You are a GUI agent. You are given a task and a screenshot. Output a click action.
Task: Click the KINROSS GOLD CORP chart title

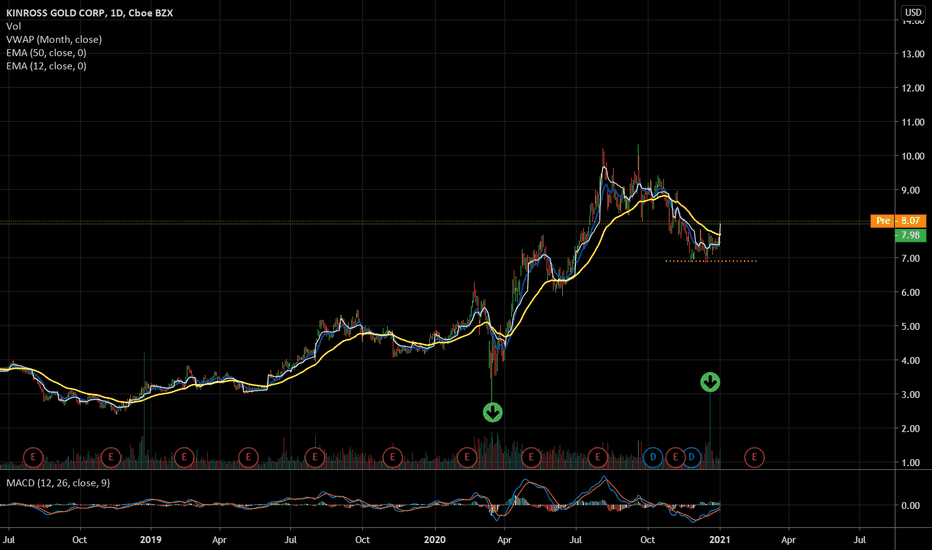point(90,12)
